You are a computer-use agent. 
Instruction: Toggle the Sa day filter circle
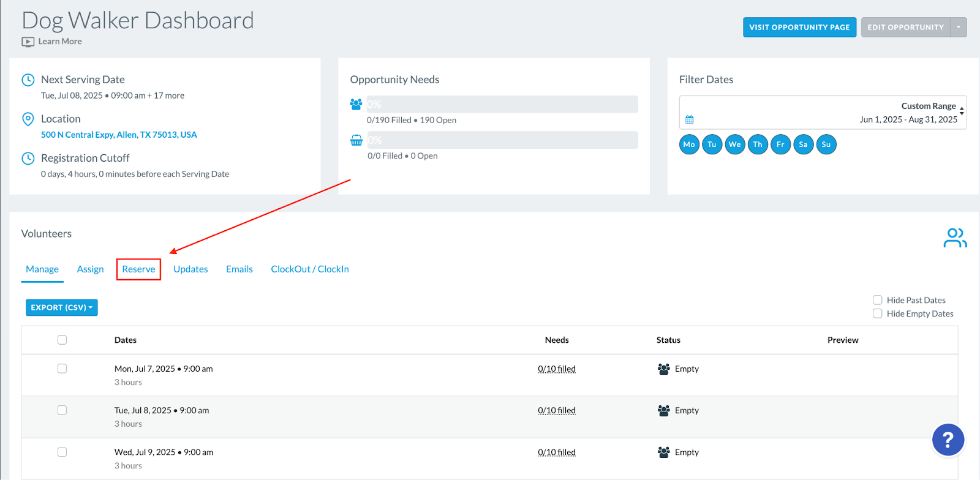(x=803, y=144)
